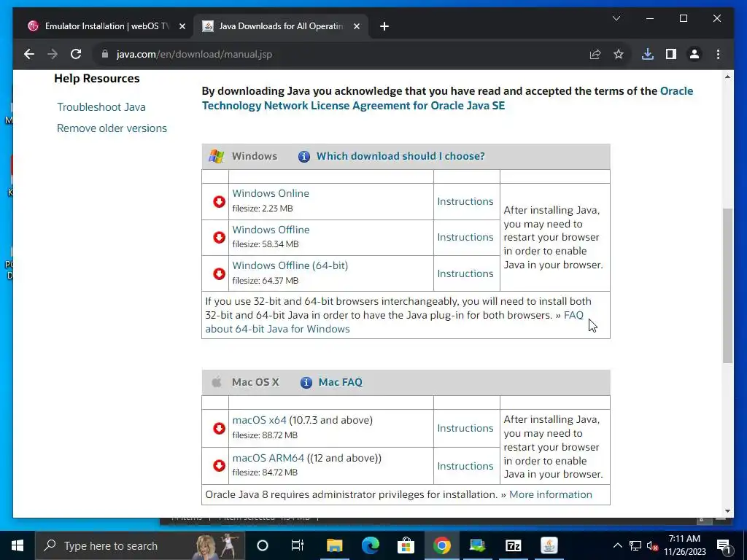Open the Mac FAQ link
Viewport: 747px width, 560px height.
[x=340, y=382]
